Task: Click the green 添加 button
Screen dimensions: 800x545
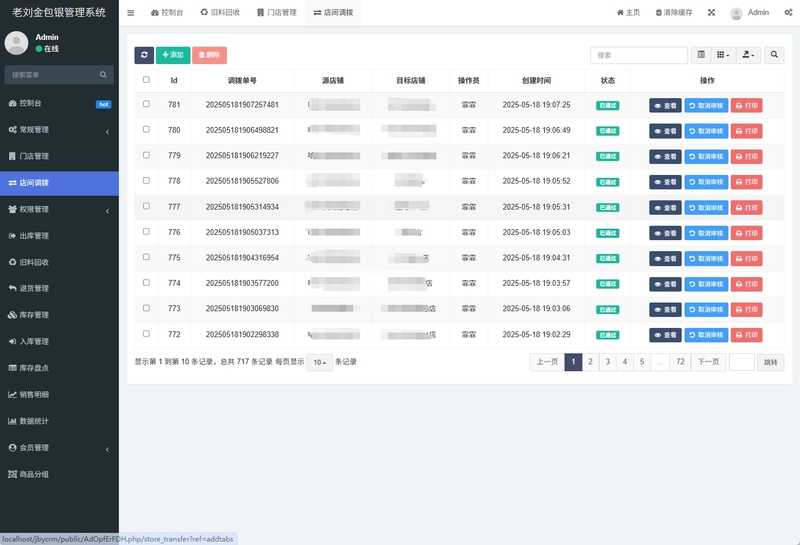Action: coord(173,55)
